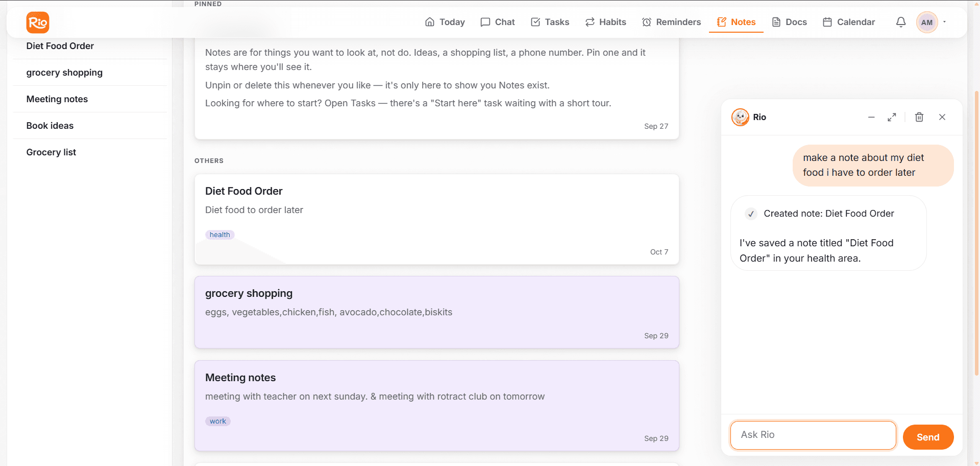
Task: Click the Created note: Diet Food Order checkmark
Action: [751, 214]
